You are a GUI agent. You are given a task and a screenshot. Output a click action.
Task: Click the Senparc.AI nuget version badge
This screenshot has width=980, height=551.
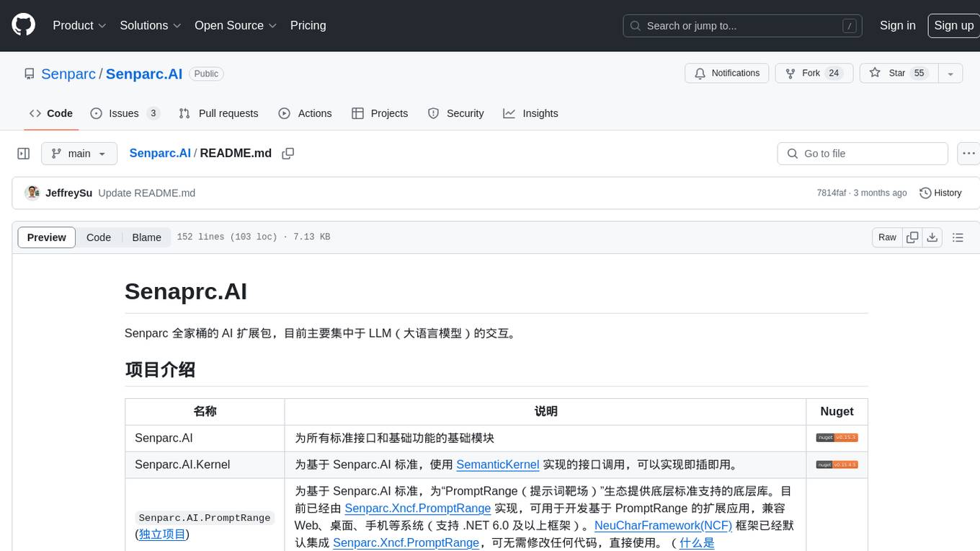click(837, 438)
